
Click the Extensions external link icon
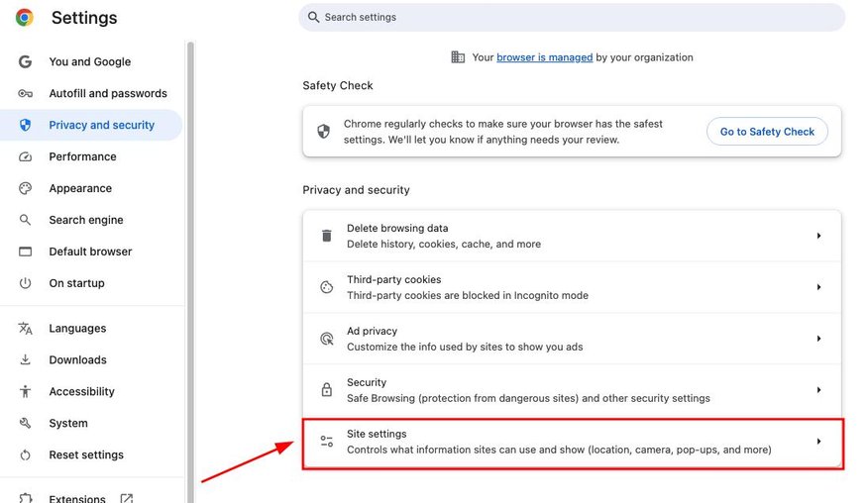coord(127,499)
